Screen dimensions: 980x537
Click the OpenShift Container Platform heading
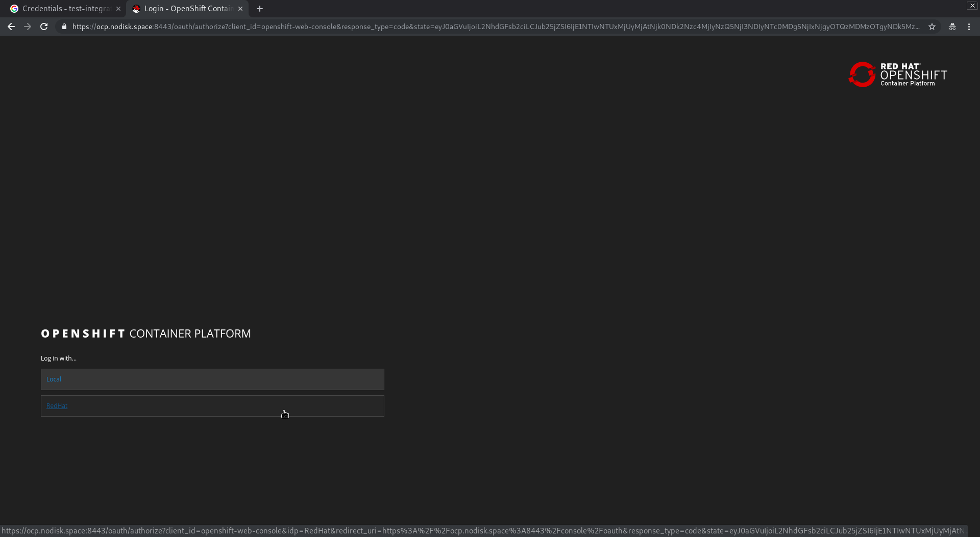point(146,334)
